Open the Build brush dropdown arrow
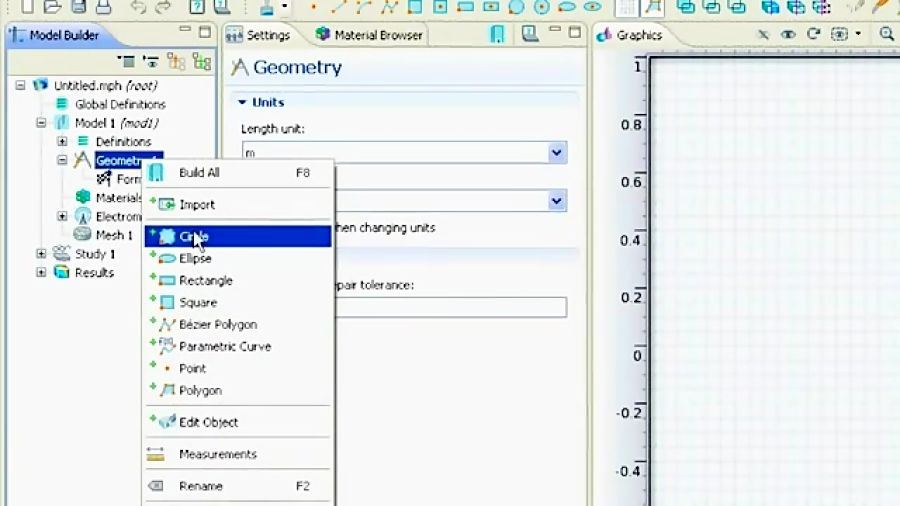This screenshot has width=900, height=506. click(284, 7)
